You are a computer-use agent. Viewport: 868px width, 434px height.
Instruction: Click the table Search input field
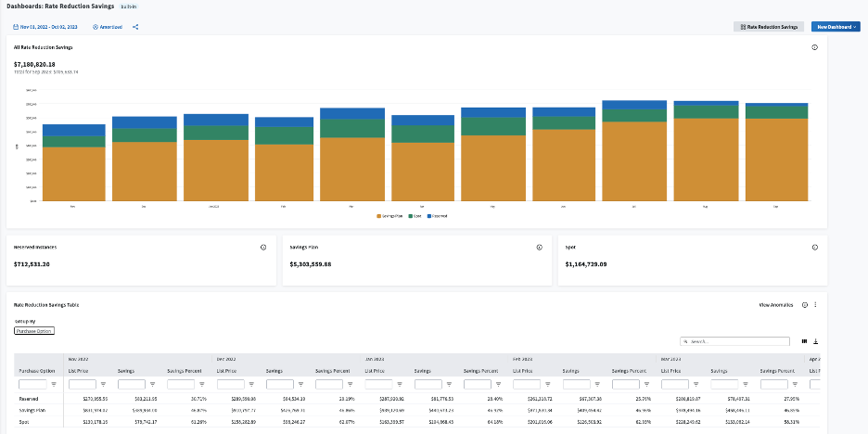(738, 341)
